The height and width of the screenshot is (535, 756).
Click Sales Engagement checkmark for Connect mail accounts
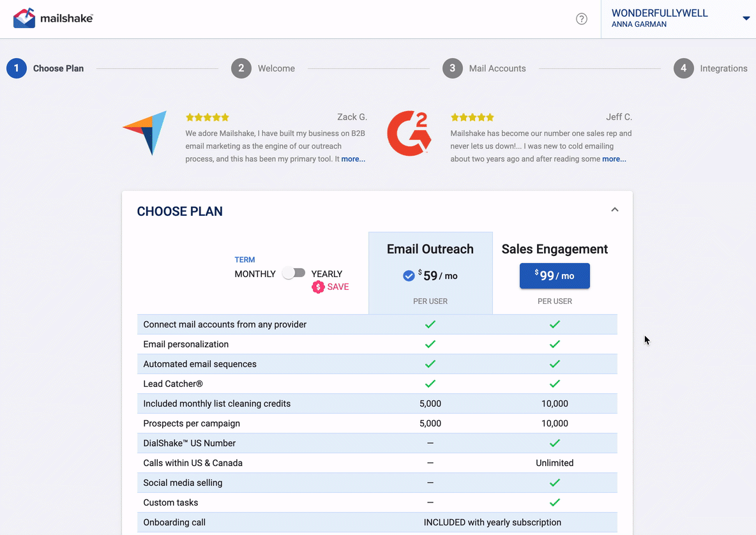(554, 324)
